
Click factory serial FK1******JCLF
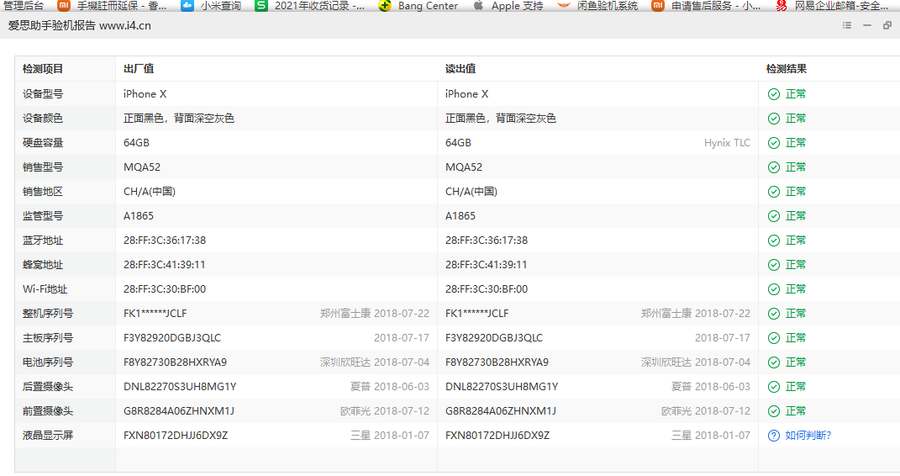(x=155, y=314)
